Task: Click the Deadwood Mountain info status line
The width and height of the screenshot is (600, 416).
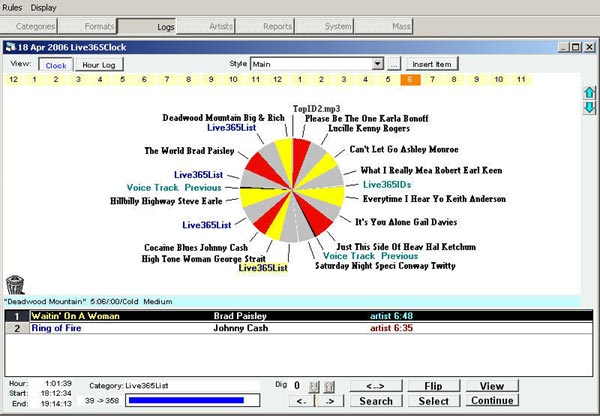Action: click(292, 301)
